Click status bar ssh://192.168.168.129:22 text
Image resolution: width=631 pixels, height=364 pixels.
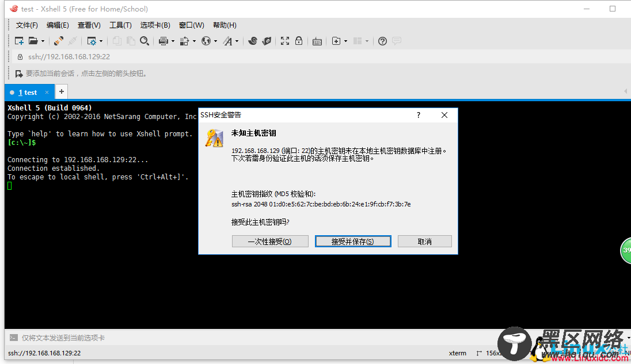(44, 353)
